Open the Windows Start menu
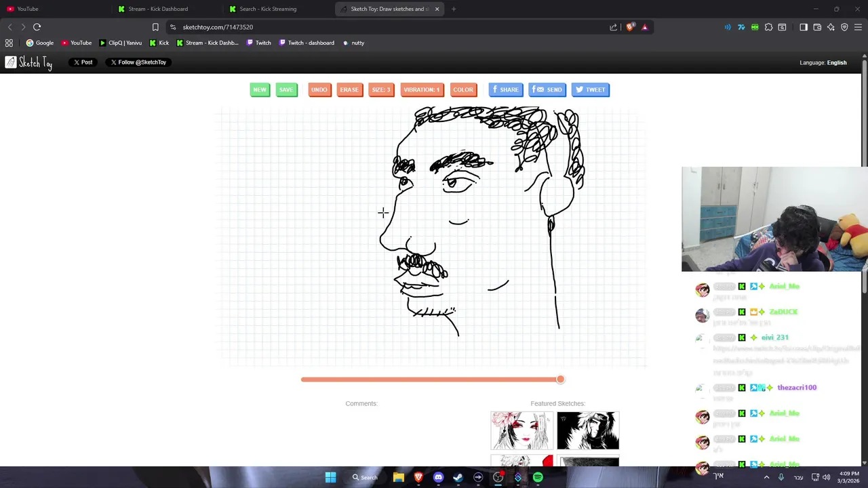Viewport: 868px width, 488px height. [330, 477]
